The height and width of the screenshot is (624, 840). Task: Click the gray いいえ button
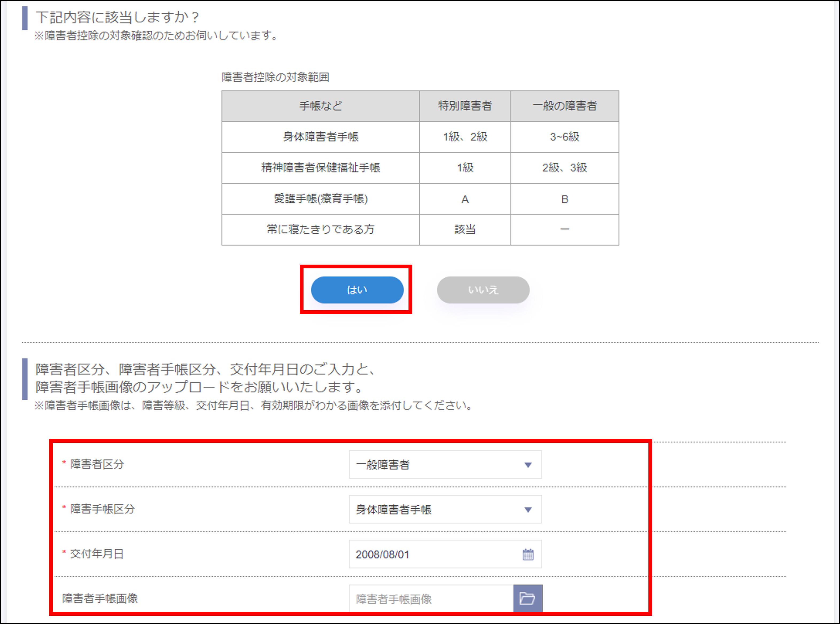pyautogui.click(x=483, y=290)
